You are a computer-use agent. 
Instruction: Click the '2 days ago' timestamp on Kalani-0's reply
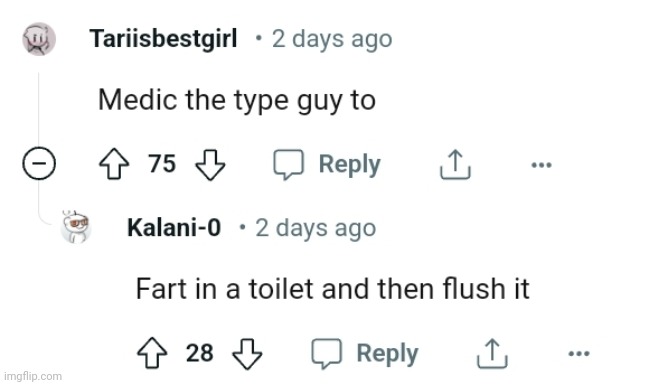(x=315, y=228)
